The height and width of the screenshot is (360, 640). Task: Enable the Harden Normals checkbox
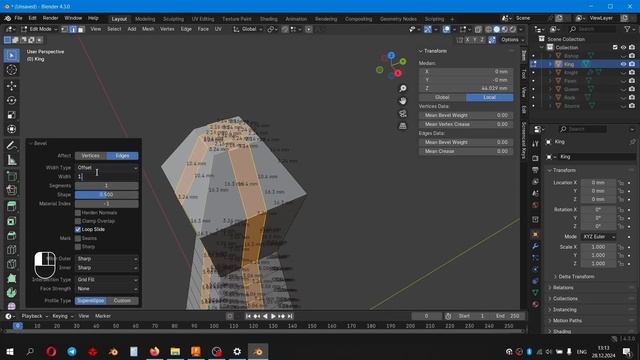[x=78, y=213]
